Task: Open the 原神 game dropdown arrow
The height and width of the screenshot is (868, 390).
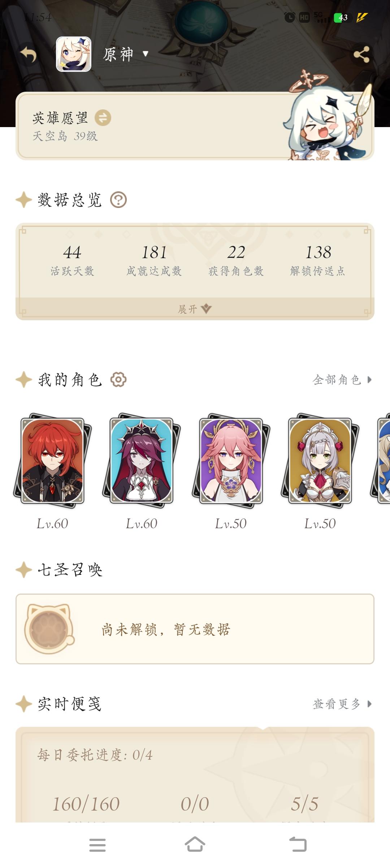Action: [146, 54]
